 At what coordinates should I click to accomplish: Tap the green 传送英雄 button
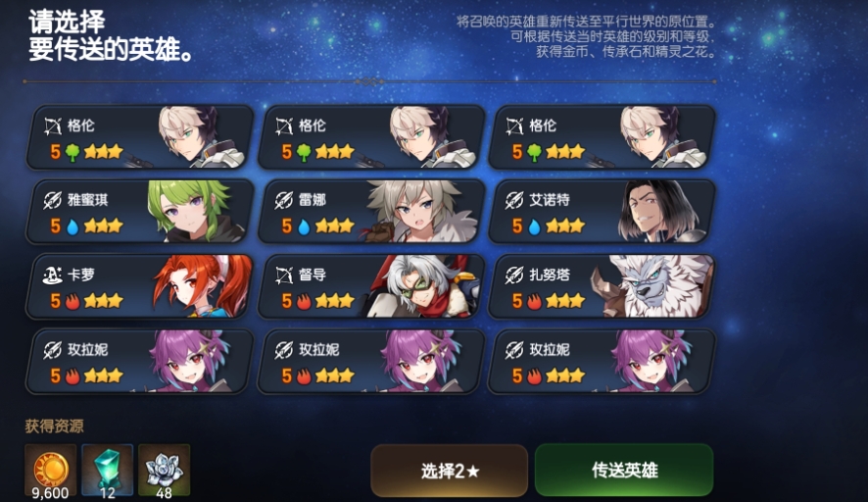(624, 471)
